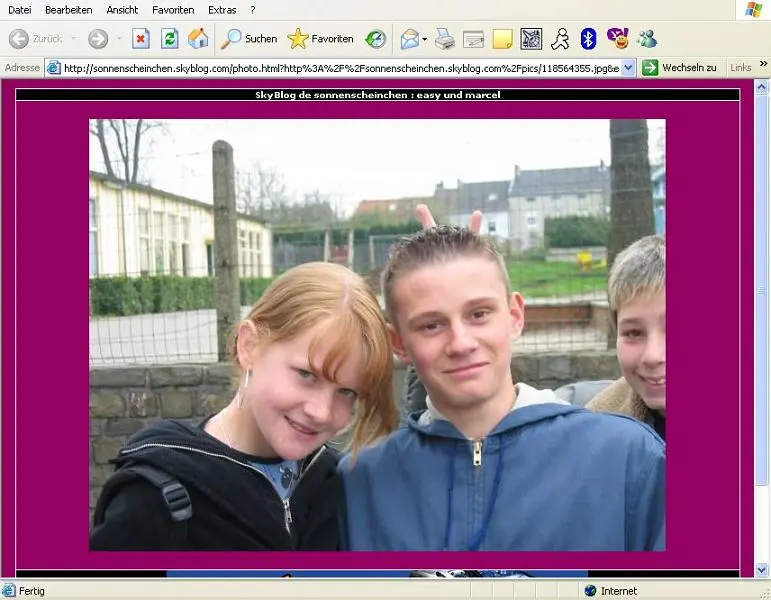Open the Favoriten menu
771x600 pixels.
pyautogui.click(x=173, y=10)
